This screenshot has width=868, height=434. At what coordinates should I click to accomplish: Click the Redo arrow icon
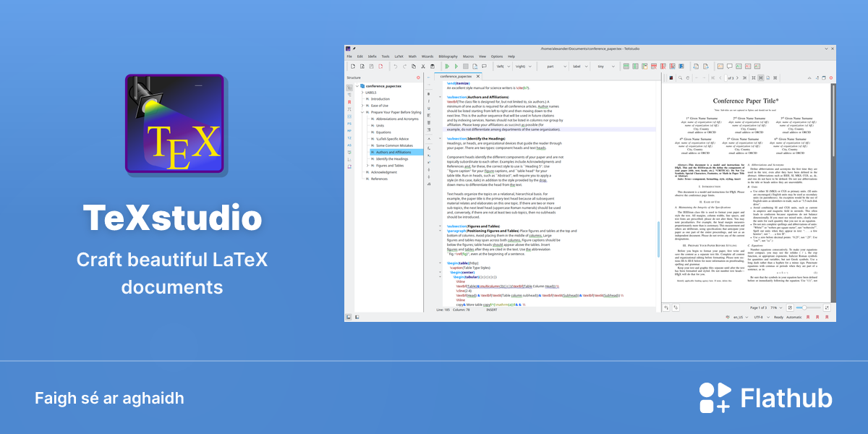[x=404, y=67]
